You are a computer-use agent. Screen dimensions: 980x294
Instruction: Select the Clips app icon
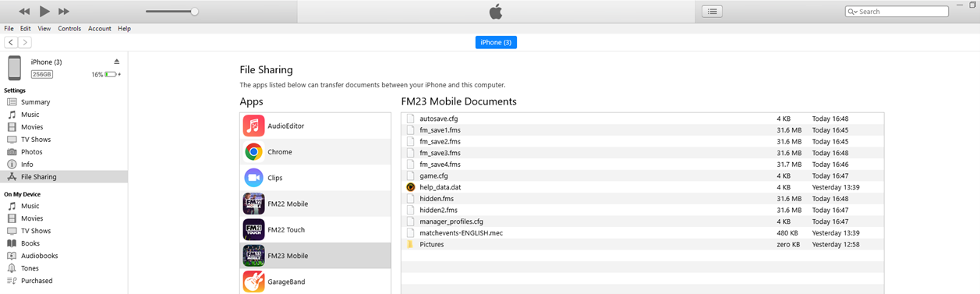(x=253, y=178)
